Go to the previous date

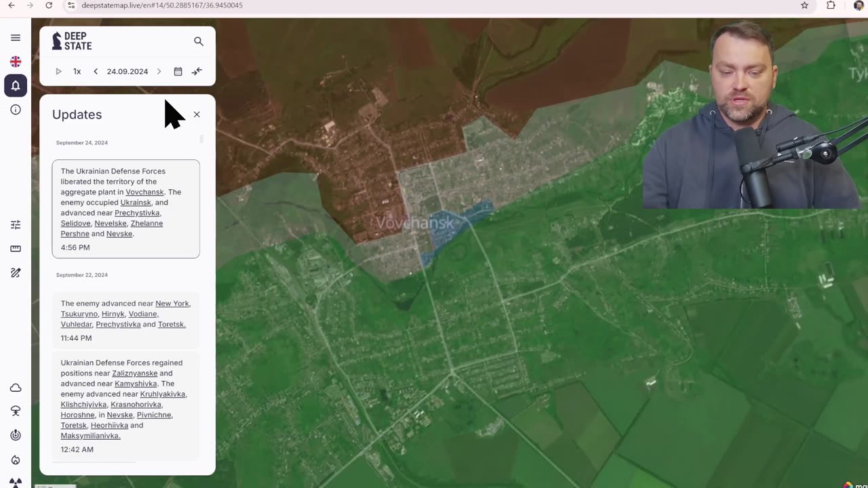click(x=96, y=71)
